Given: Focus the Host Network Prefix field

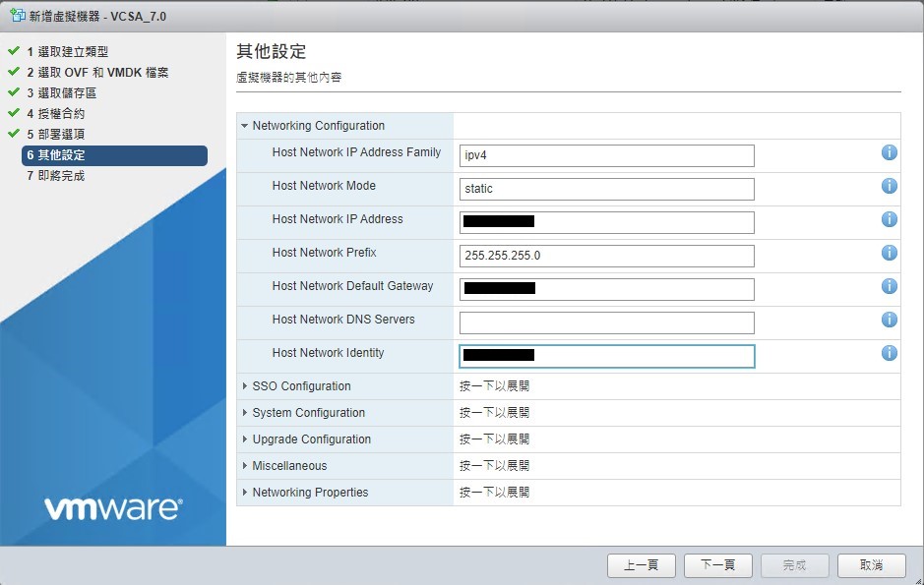Looking at the screenshot, I should coord(606,256).
